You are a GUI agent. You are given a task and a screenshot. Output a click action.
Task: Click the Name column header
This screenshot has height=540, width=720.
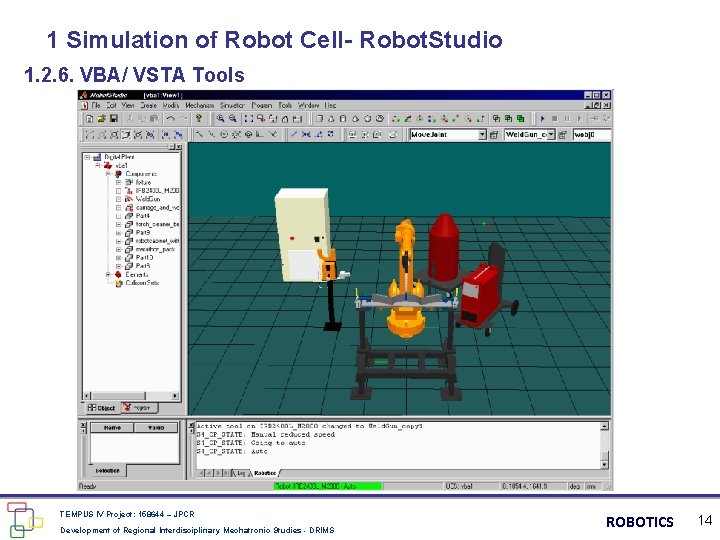pyautogui.click(x=112, y=428)
